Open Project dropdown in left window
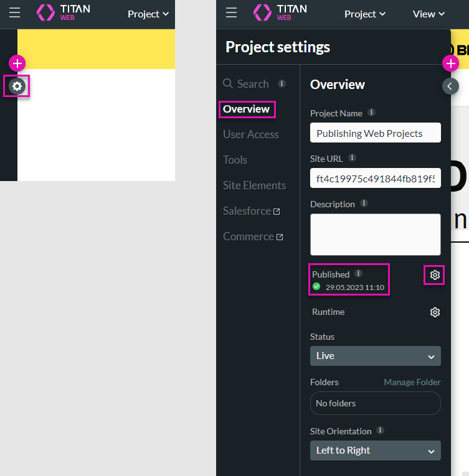The width and height of the screenshot is (469, 476). coord(148,14)
